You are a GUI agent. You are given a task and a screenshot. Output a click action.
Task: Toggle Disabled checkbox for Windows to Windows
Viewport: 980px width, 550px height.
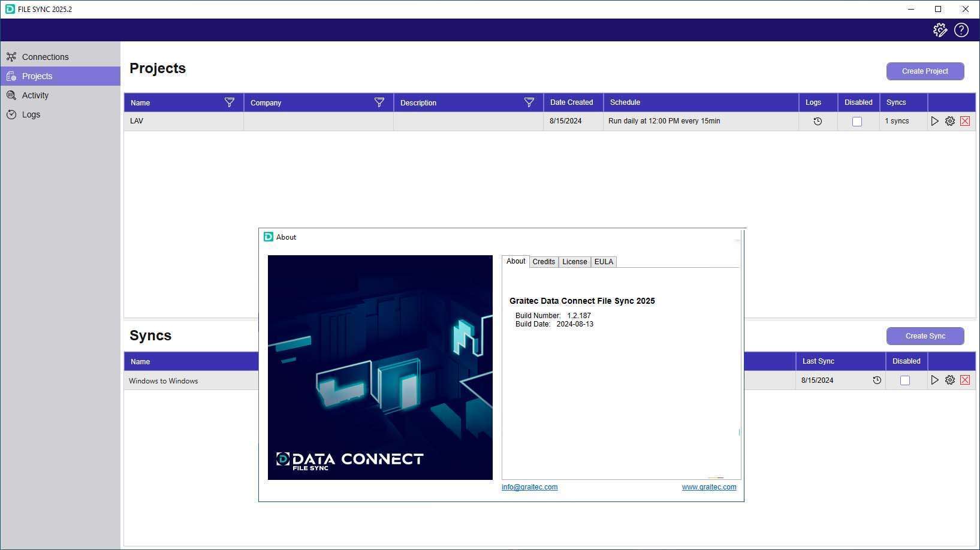pyautogui.click(x=905, y=380)
